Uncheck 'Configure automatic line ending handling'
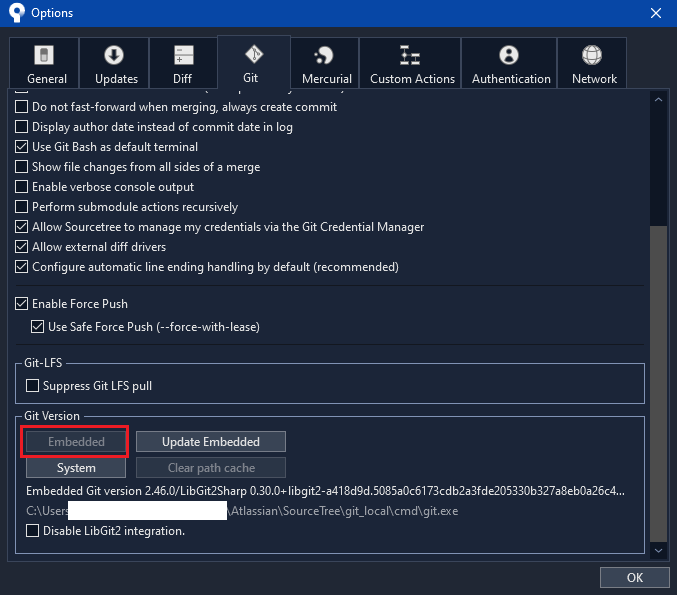677x595 pixels. (22, 266)
